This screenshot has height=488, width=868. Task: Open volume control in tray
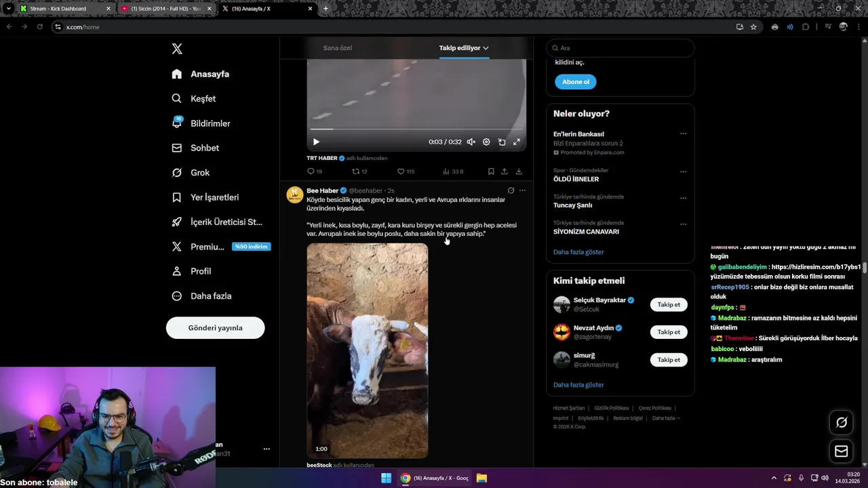point(825,478)
